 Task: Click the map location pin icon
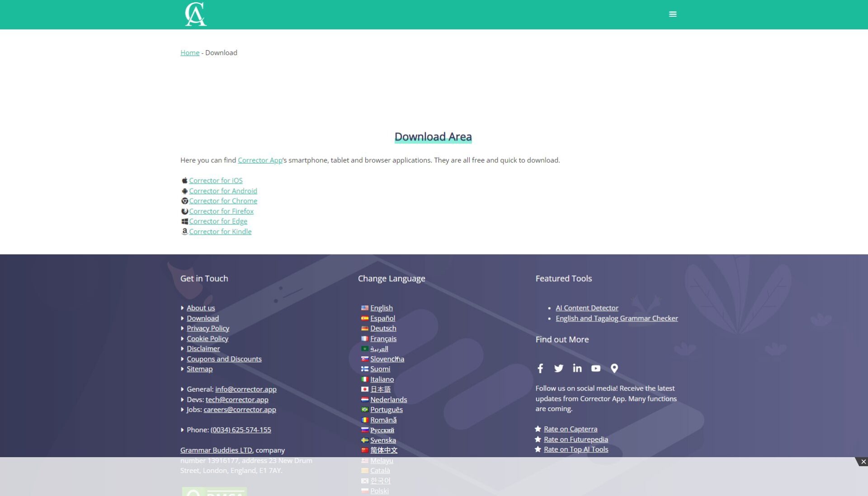click(x=614, y=368)
